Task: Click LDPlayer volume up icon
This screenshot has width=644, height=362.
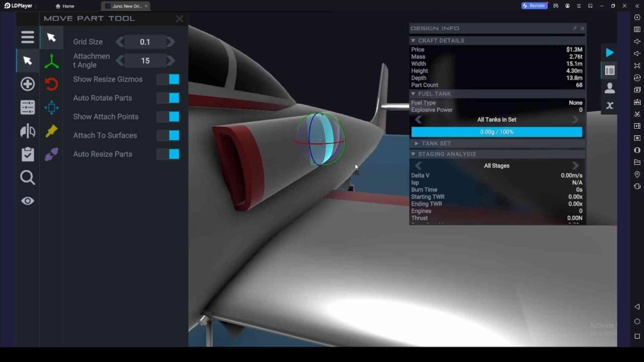Action: tap(637, 41)
